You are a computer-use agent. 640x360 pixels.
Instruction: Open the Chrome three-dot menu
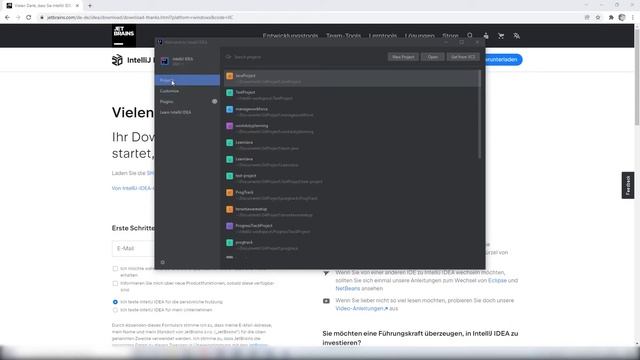[633, 18]
